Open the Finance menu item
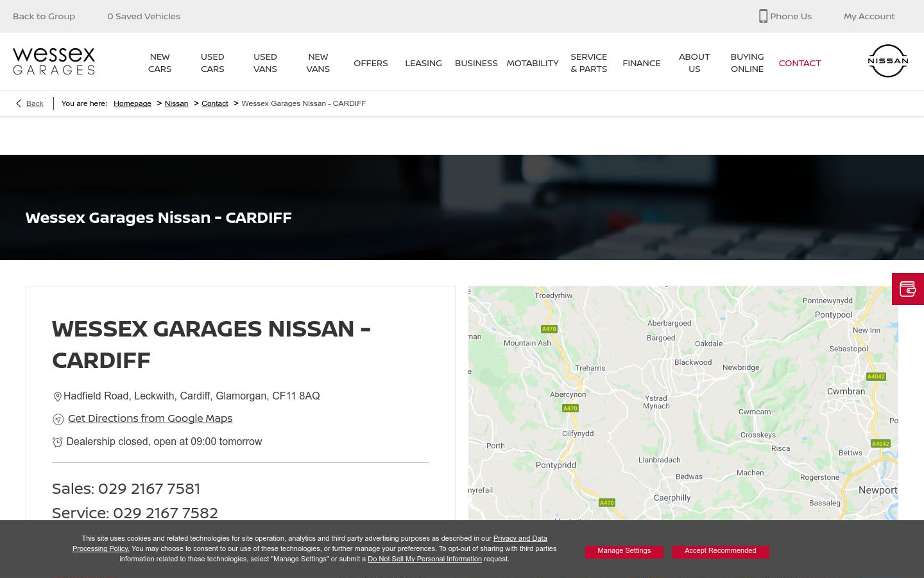This screenshot has height=578, width=924. [x=642, y=63]
